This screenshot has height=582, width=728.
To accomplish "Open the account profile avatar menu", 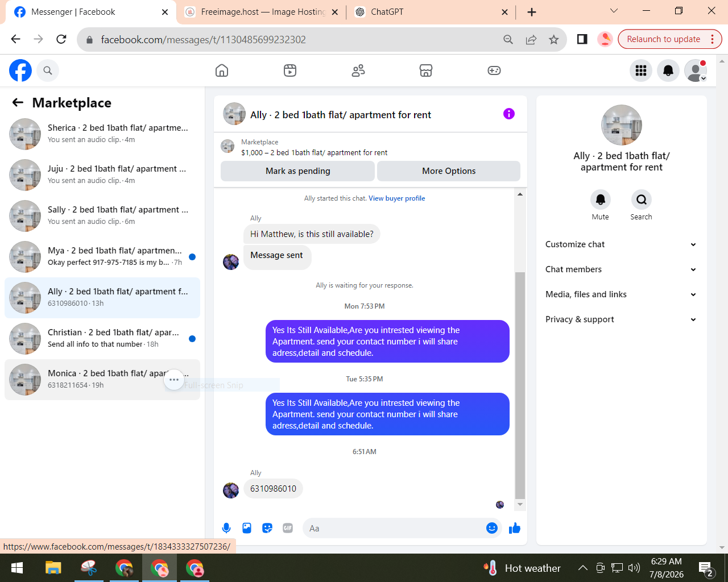I will pos(696,70).
